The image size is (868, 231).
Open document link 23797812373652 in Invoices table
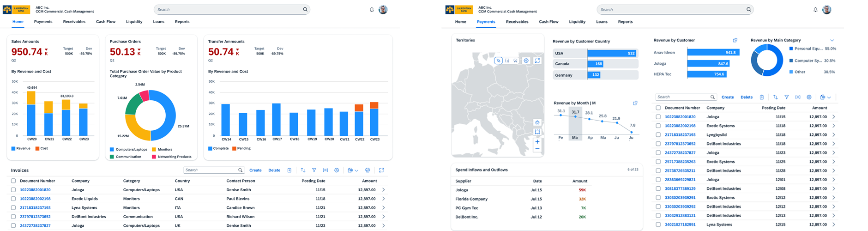pyautogui.click(x=35, y=217)
